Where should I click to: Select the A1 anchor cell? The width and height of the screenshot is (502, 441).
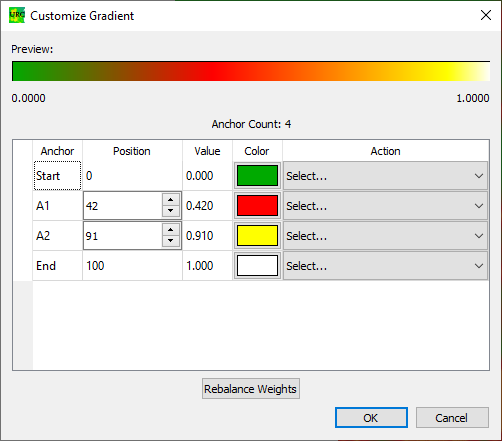[57, 206]
